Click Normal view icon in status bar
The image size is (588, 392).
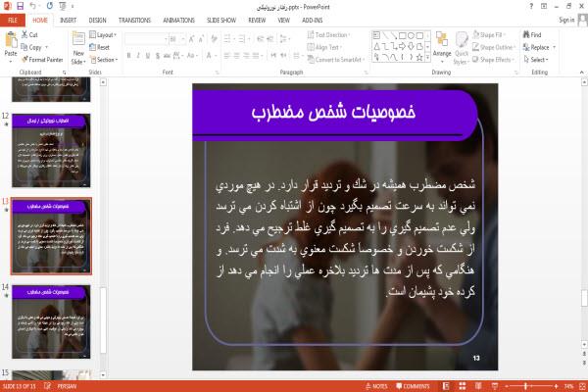pyautogui.click(x=446, y=386)
